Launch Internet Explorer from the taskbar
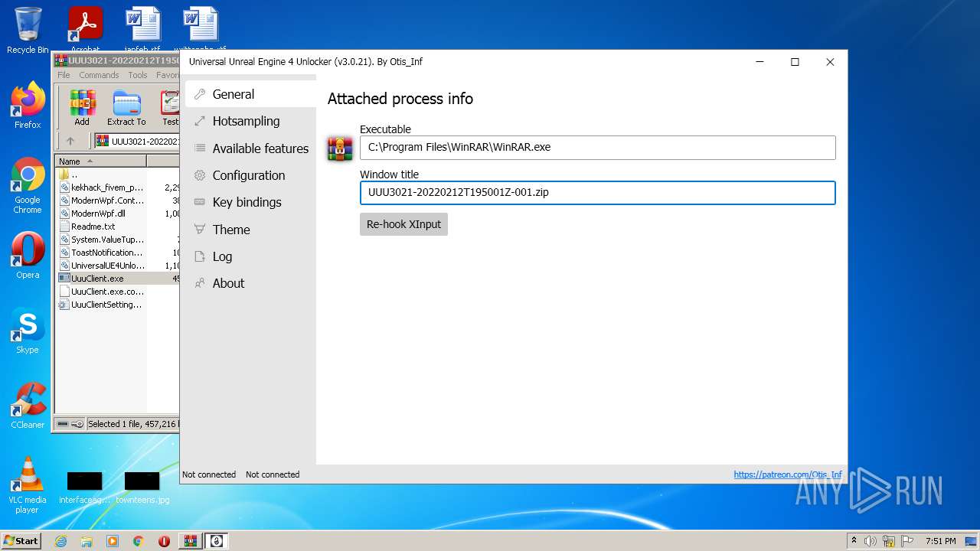The width and height of the screenshot is (980, 551). (x=60, y=541)
